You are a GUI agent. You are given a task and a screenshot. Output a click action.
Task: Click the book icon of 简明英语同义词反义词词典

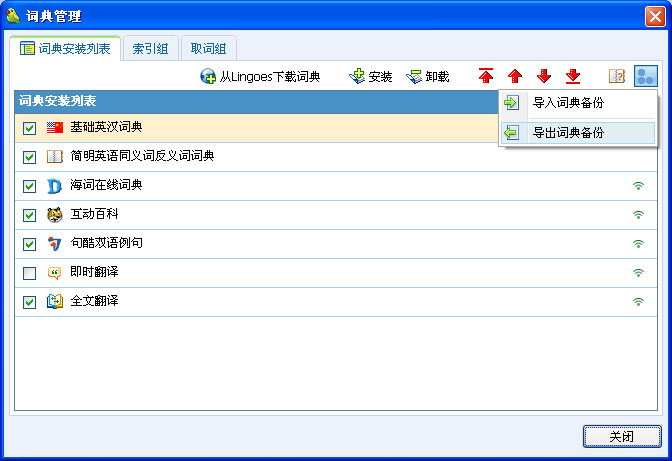[55, 156]
